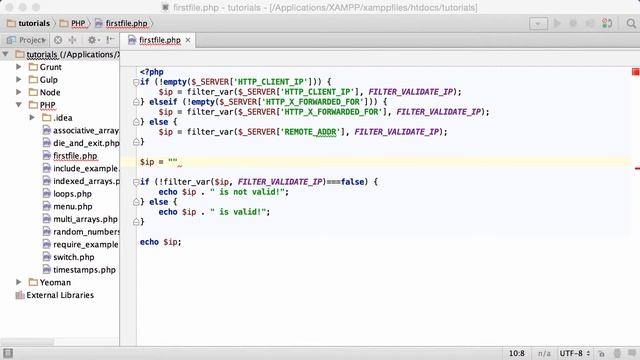Click fold marker on elseif line

click(x=136, y=102)
